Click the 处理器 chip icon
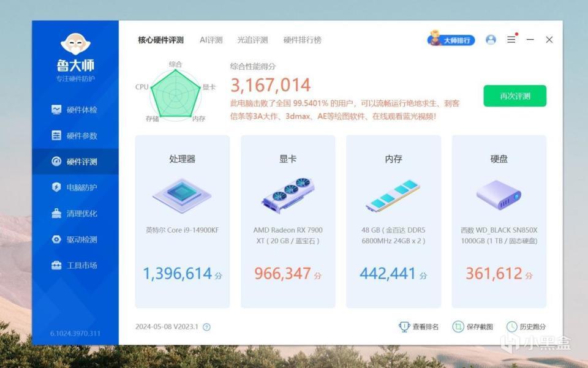This screenshot has width=588, height=368. [x=182, y=195]
